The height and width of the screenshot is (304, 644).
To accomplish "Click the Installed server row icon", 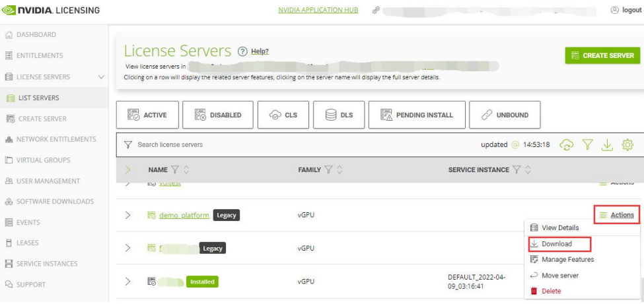I will pos(151,282).
